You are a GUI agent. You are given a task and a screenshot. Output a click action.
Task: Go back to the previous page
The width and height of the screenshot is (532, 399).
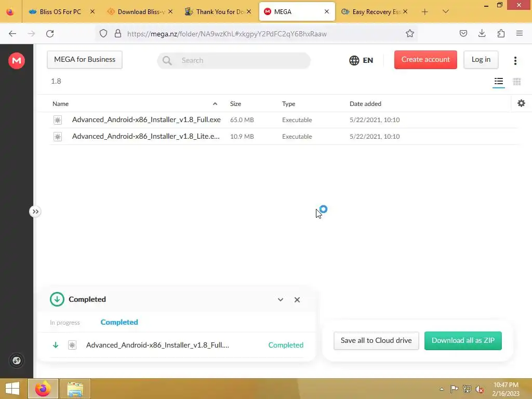coord(12,34)
